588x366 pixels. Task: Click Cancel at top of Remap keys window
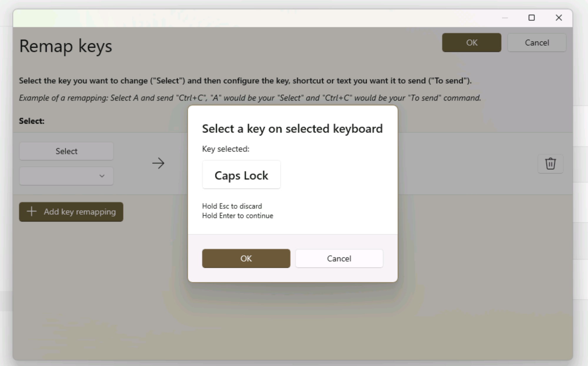[537, 43]
